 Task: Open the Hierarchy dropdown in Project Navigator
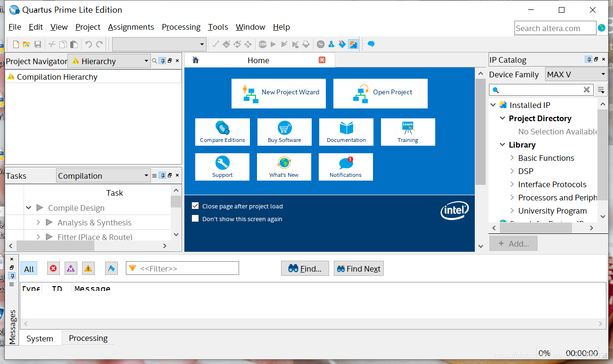click(109, 61)
